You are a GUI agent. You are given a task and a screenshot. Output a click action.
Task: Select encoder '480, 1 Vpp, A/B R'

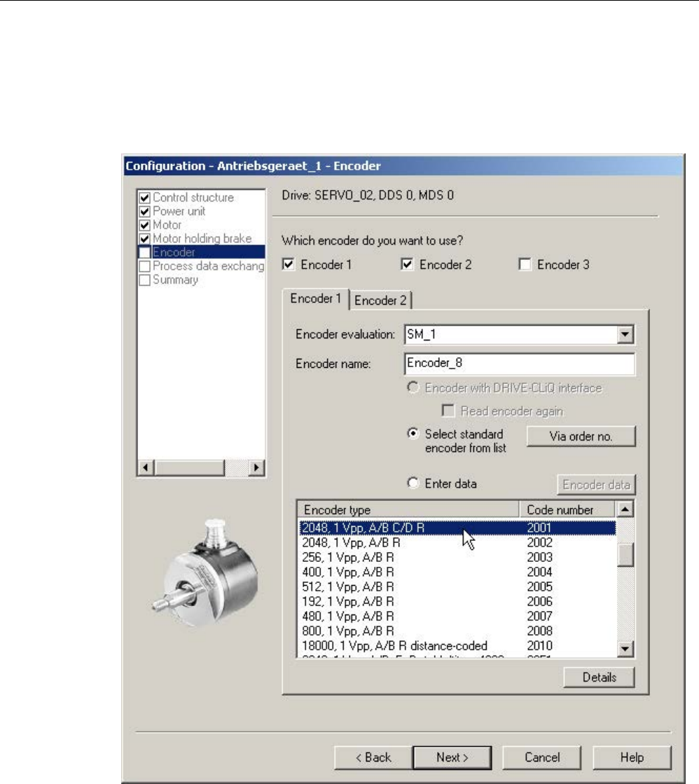pyautogui.click(x=457, y=616)
